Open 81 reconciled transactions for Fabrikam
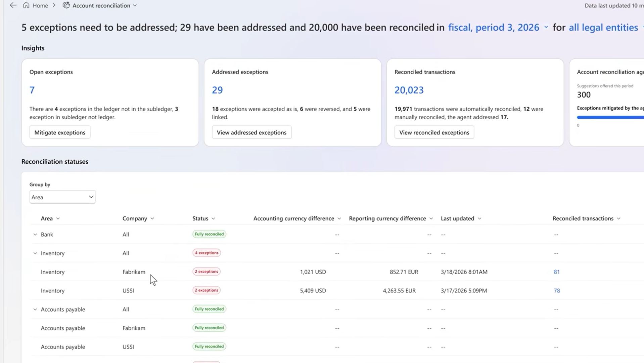Screen dimensions: 644x363 tap(556, 272)
